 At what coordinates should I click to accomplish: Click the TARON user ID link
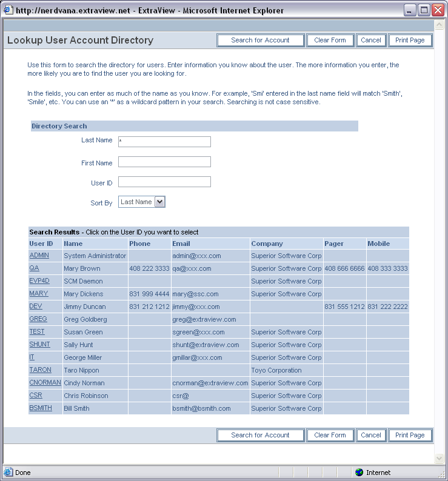coord(40,370)
